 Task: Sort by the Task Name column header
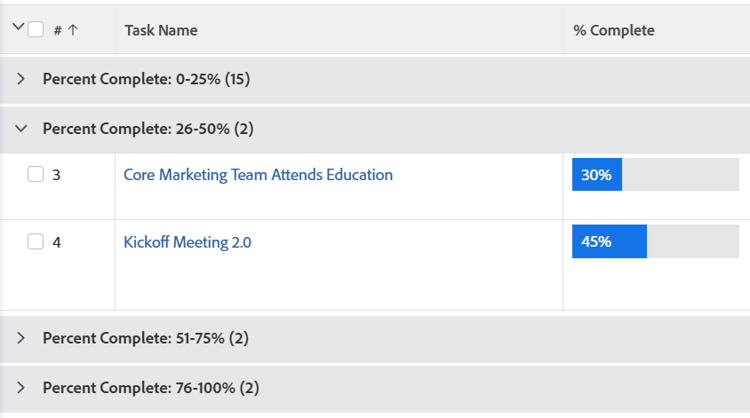click(x=161, y=30)
